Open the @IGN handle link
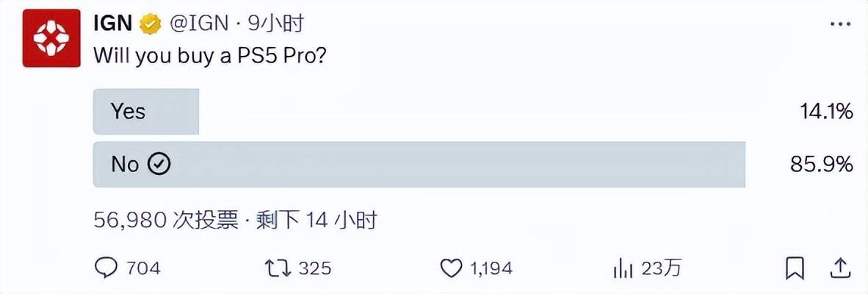Viewport: 868px width, 294px height. tap(198, 24)
